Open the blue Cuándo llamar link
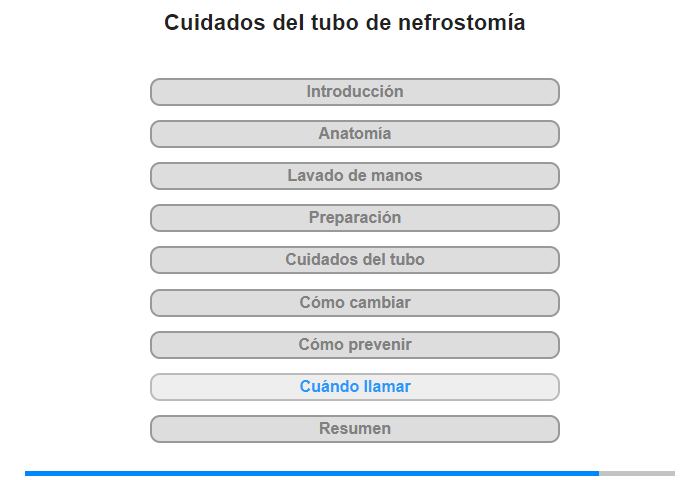This screenshot has width=700, height=480. coord(355,387)
